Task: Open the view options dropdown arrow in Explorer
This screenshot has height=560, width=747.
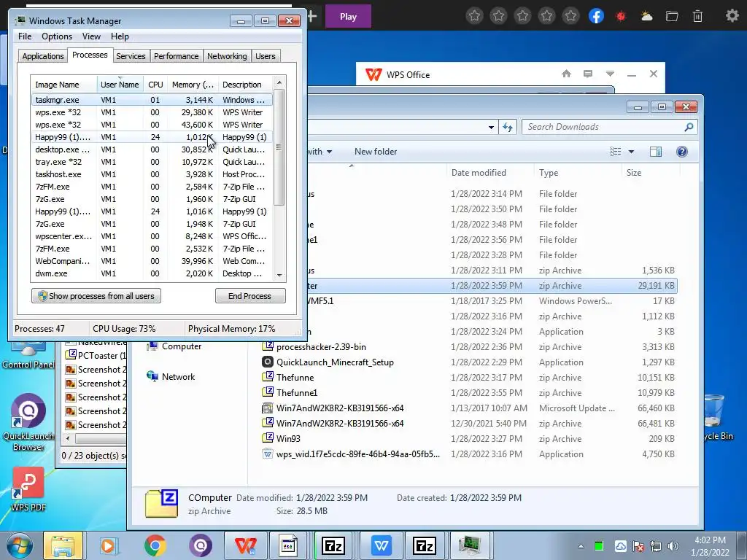Action: point(631,152)
